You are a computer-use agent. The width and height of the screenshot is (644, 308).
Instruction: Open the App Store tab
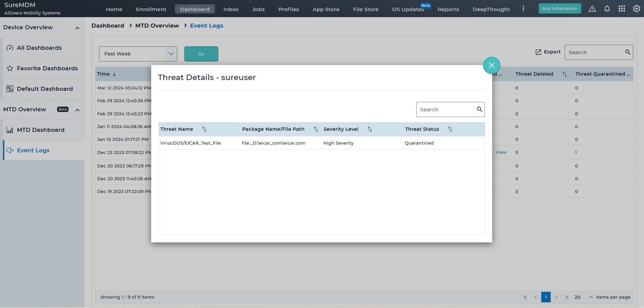326,9
